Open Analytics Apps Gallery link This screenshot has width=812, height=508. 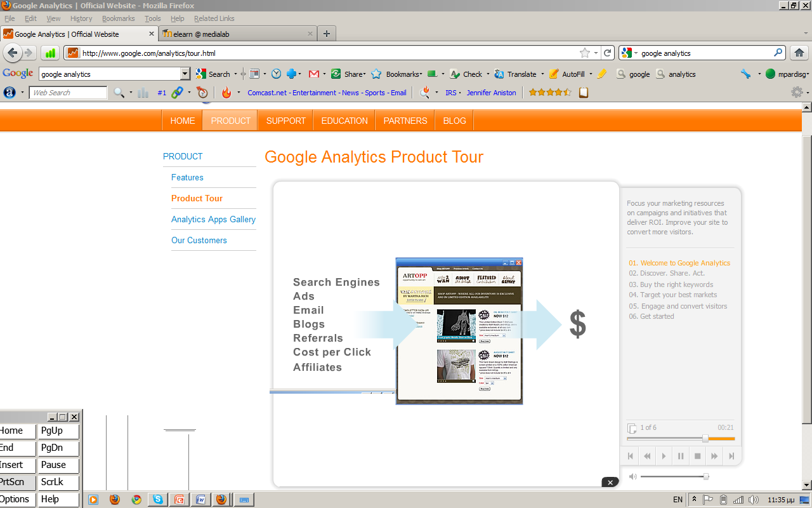tap(213, 219)
